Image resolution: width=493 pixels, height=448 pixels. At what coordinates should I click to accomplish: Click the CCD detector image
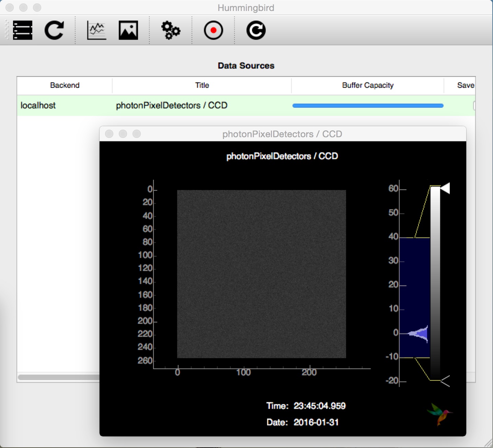[x=262, y=274]
